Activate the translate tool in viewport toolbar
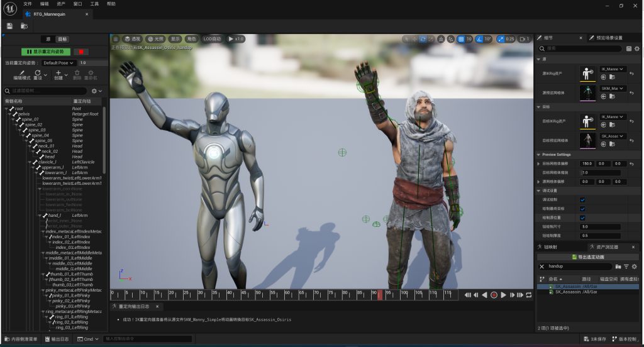 pos(414,39)
